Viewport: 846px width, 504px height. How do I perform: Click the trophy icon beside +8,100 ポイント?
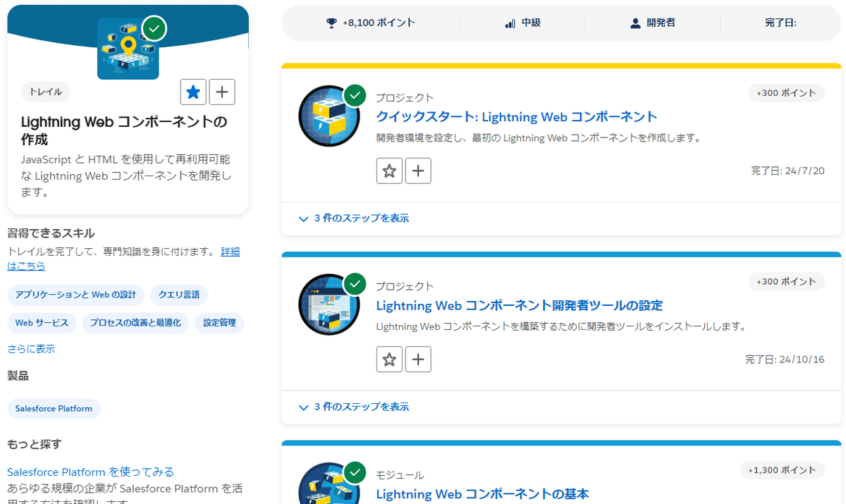(331, 23)
